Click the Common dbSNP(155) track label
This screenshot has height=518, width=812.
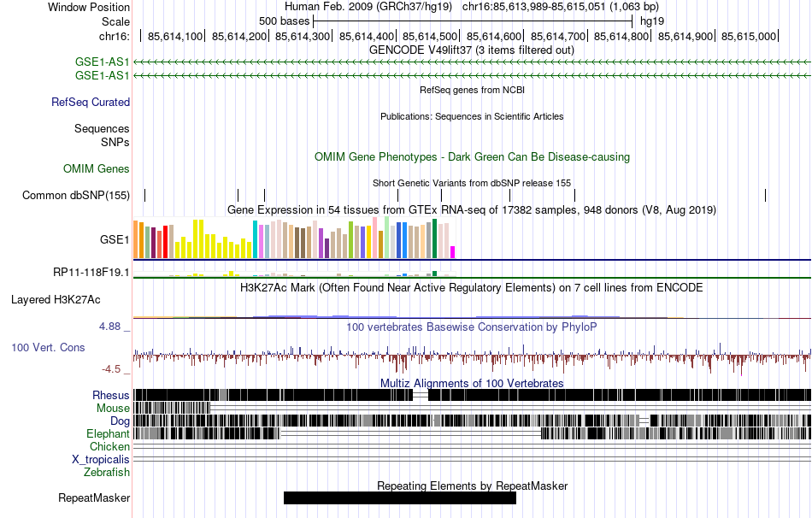(x=76, y=195)
